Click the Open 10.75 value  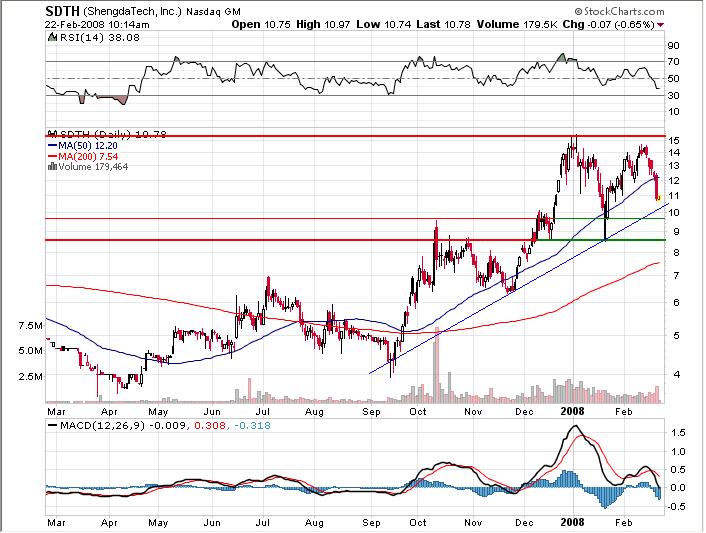pyautogui.click(x=261, y=25)
